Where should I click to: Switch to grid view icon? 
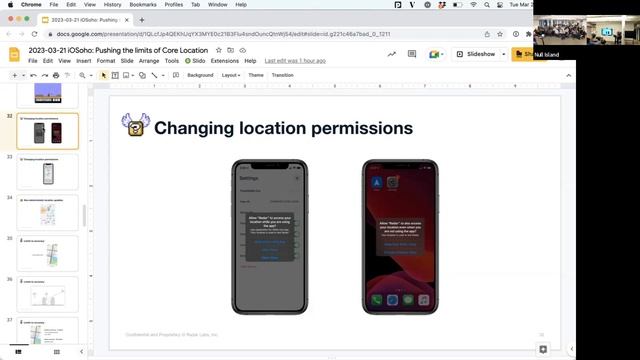(x=57, y=351)
